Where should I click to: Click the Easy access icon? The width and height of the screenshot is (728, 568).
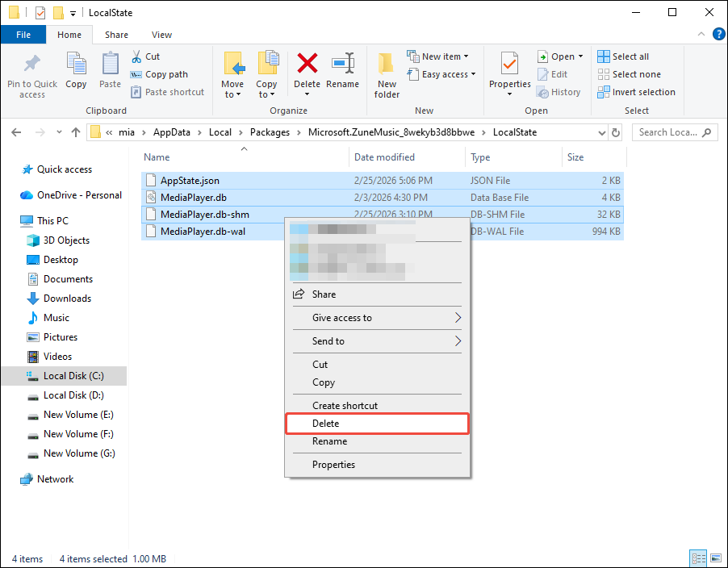[413, 73]
